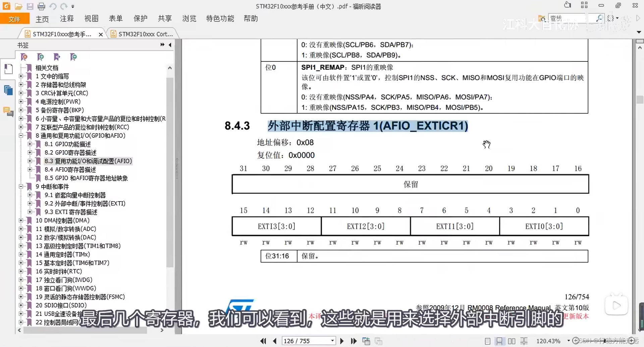This screenshot has width=644, height=347.
Task: Toggle full screen mode icon in title bar
Action: [584, 5]
